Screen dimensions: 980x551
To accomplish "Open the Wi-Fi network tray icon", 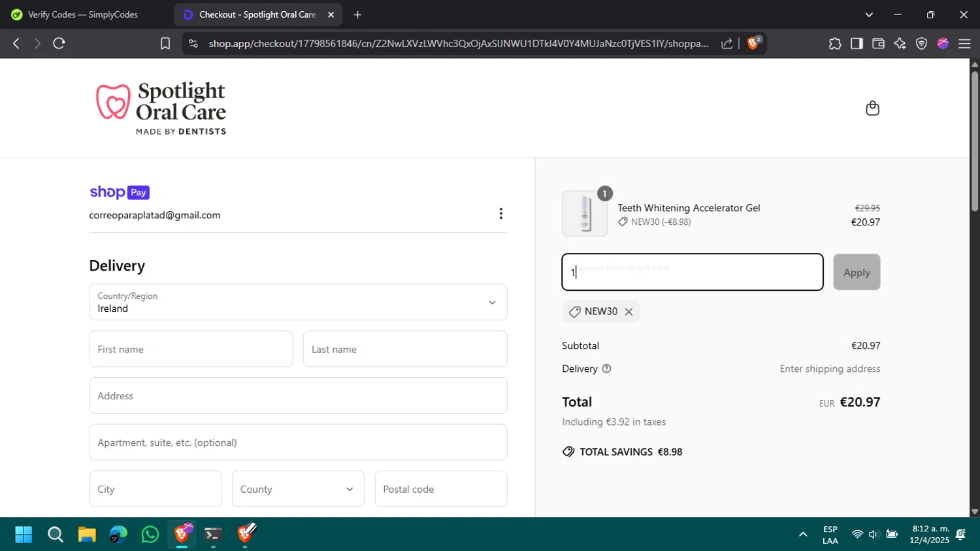I will click(857, 535).
